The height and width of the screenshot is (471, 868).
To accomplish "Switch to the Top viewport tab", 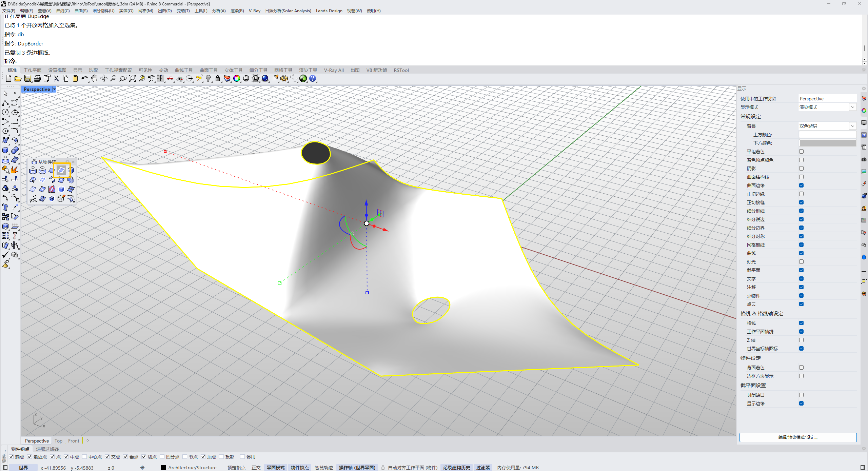I will (58, 441).
